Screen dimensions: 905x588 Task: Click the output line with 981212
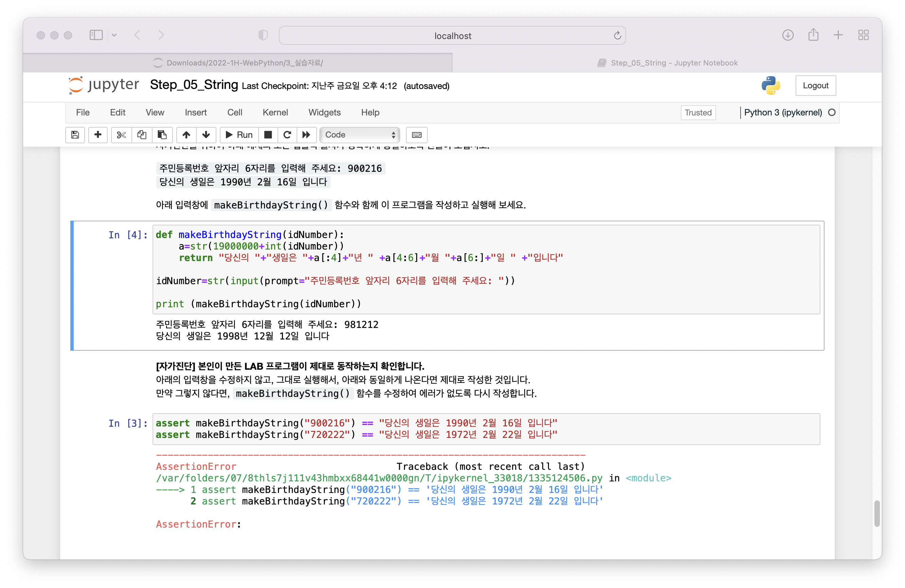click(267, 325)
